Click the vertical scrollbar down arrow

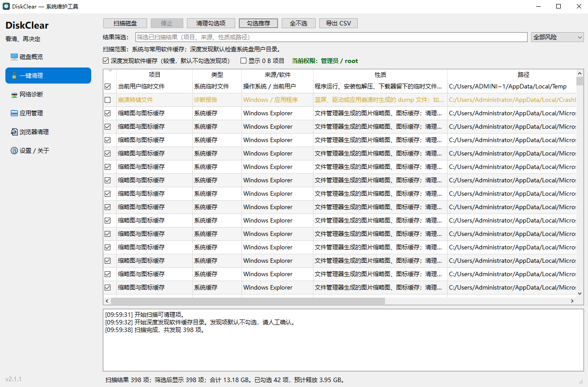click(580, 294)
